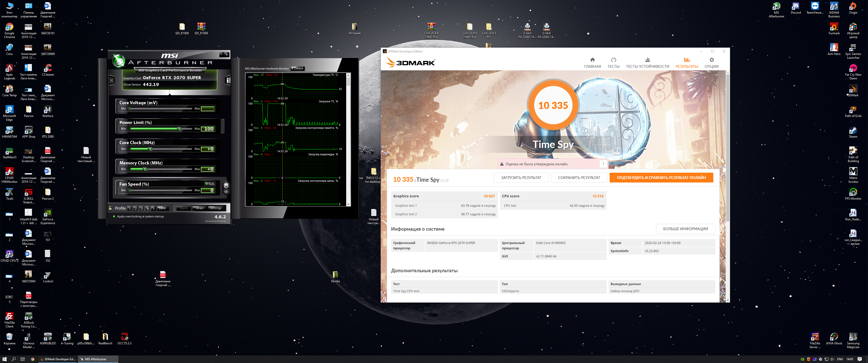The image size is (868, 363).
Task: Open fan User Define gear icon
Action: point(226,186)
